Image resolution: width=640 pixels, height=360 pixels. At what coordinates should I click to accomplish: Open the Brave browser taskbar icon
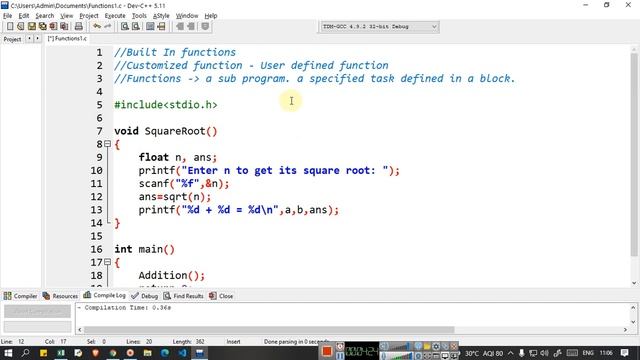click(95, 353)
